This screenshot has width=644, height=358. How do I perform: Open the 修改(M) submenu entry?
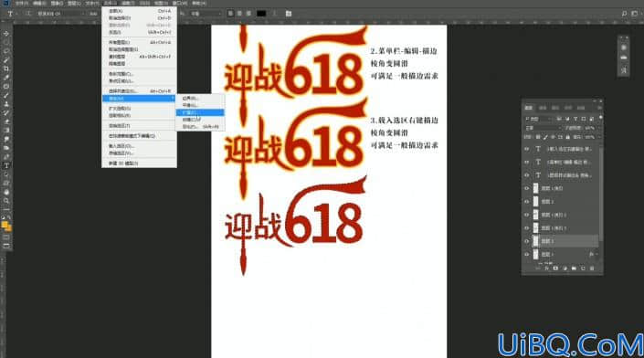139,98
